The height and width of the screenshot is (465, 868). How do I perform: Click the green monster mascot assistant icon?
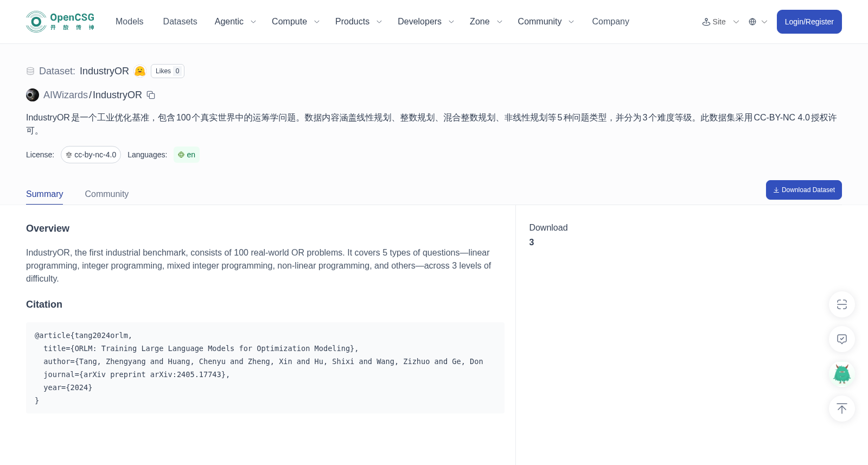[842, 374]
